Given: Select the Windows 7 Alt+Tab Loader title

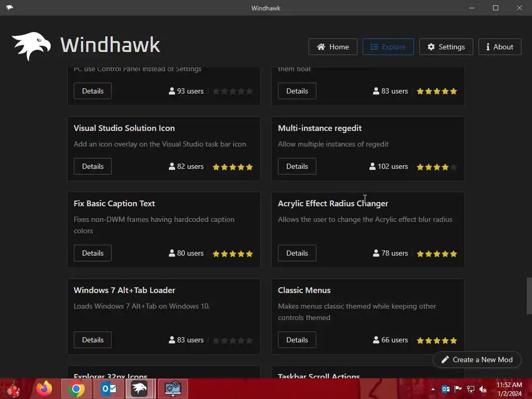Looking at the screenshot, I should [125, 290].
